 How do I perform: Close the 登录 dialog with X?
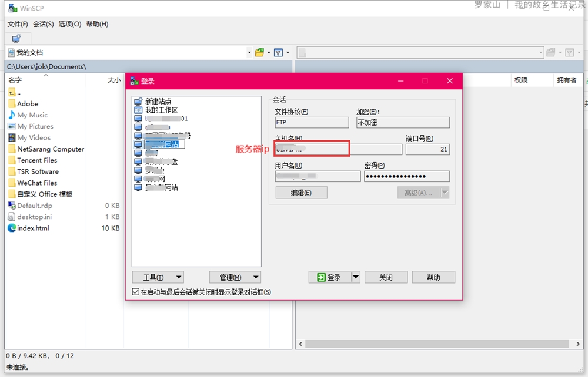tap(450, 81)
